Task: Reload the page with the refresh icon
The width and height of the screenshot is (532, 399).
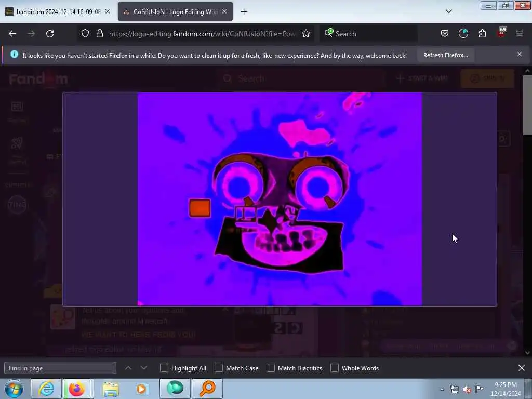Action: coord(50,34)
